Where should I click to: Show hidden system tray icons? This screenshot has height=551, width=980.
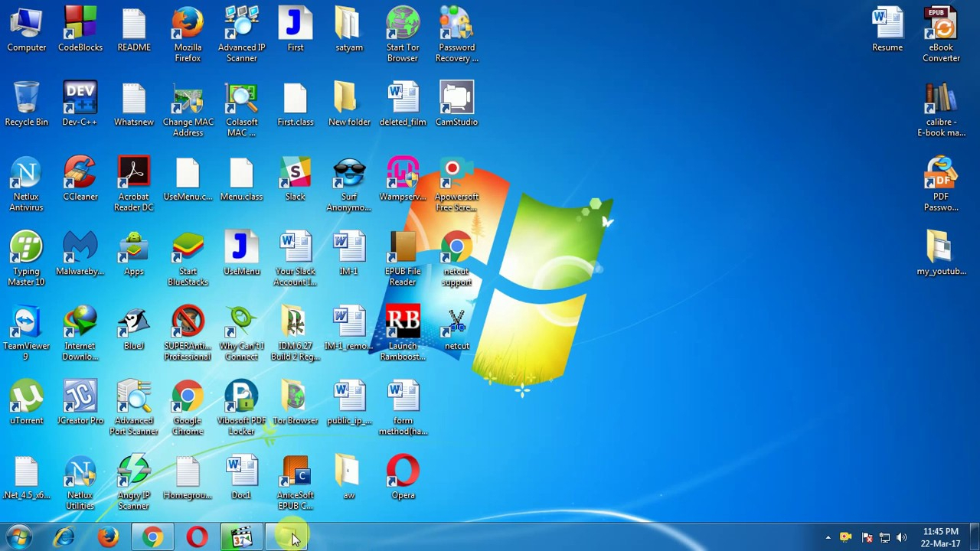point(828,538)
